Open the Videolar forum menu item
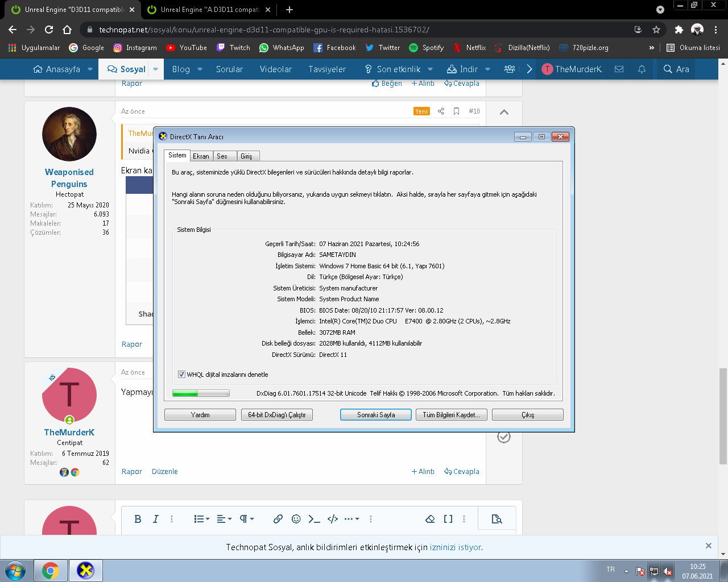728x582 pixels. [x=276, y=69]
